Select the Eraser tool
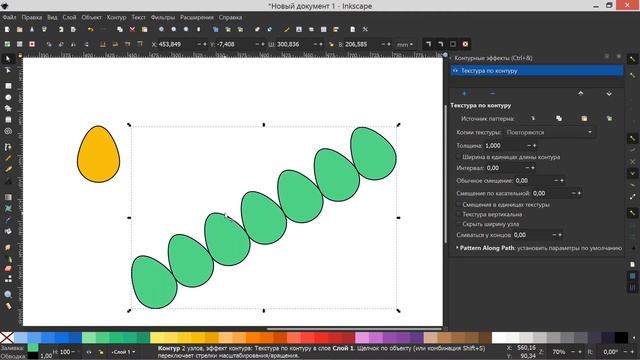Image resolution: width=640 pixels, height=360 pixels. tap(8, 269)
